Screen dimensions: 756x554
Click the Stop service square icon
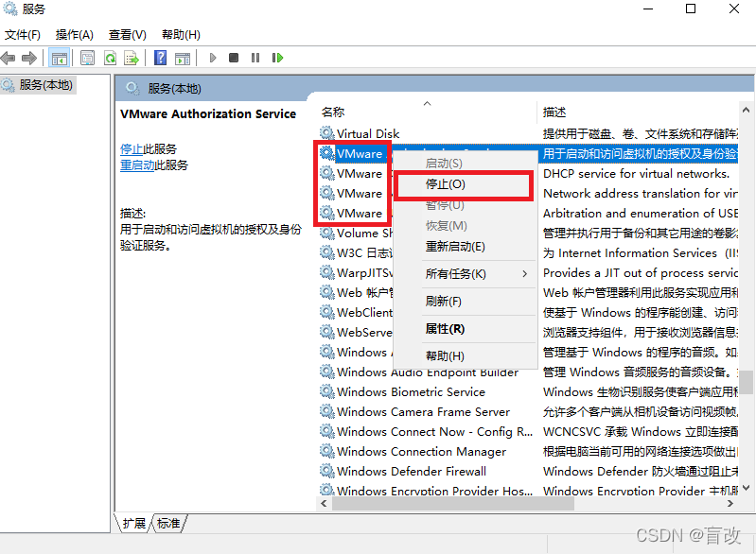pos(234,58)
